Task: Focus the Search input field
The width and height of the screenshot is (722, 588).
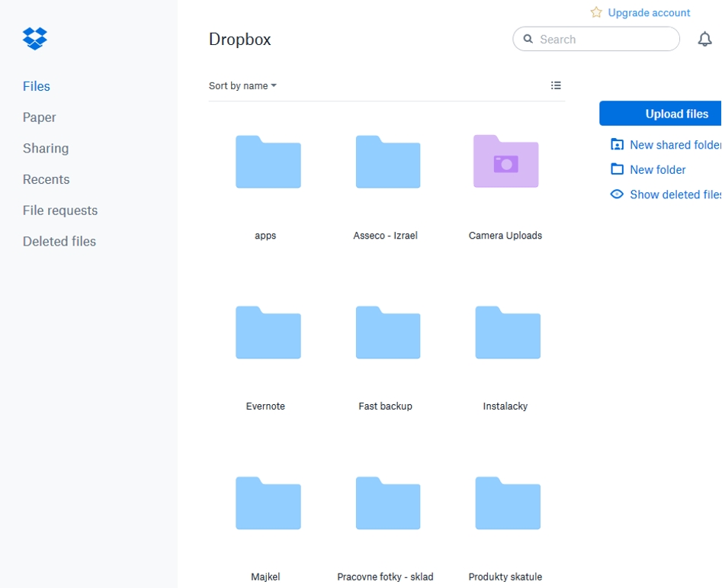Action: click(604, 40)
